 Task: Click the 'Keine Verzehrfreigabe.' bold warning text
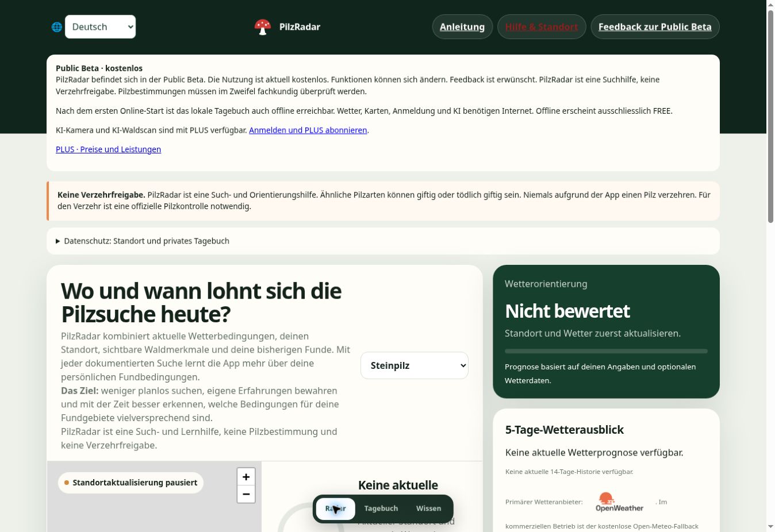coord(101,195)
